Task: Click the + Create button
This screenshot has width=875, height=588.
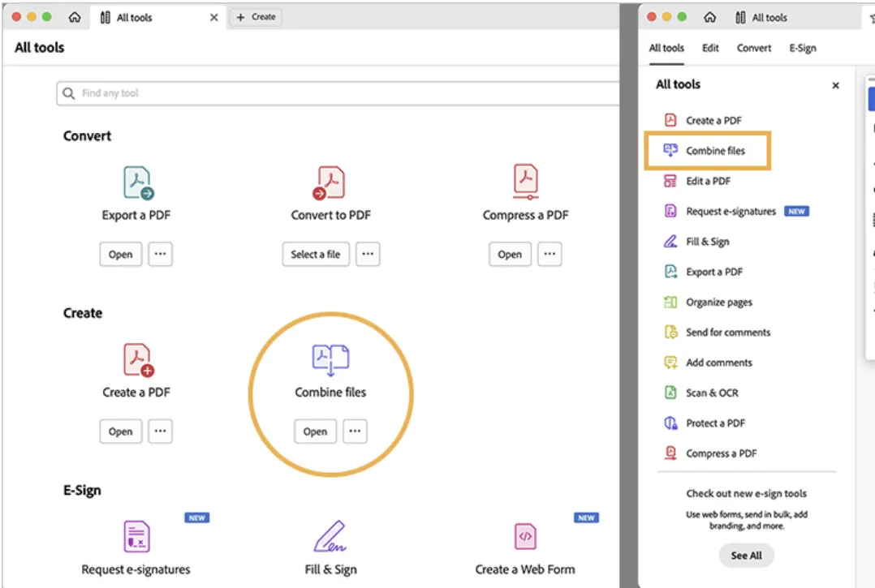Action: (x=256, y=17)
